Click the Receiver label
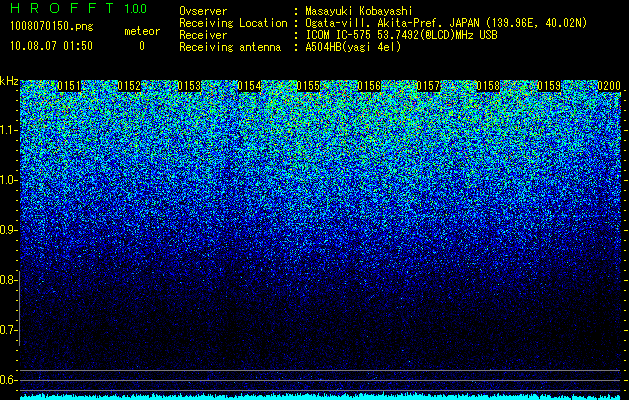 coord(203,35)
